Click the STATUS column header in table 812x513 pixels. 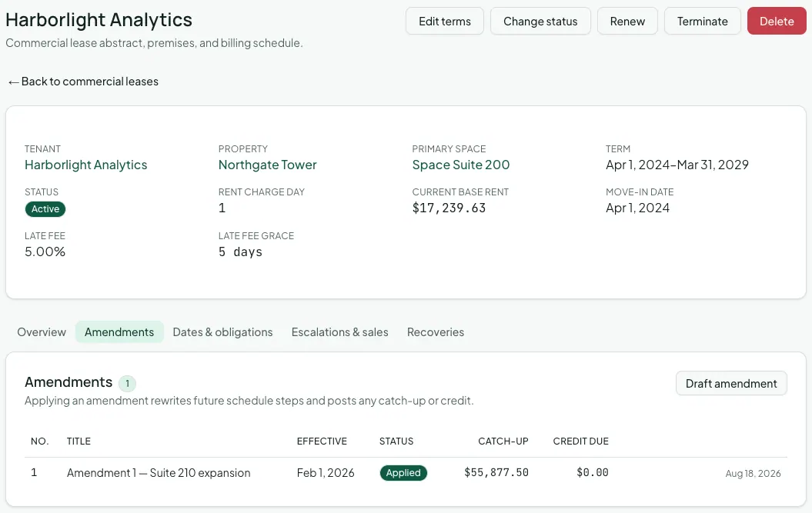click(396, 441)
